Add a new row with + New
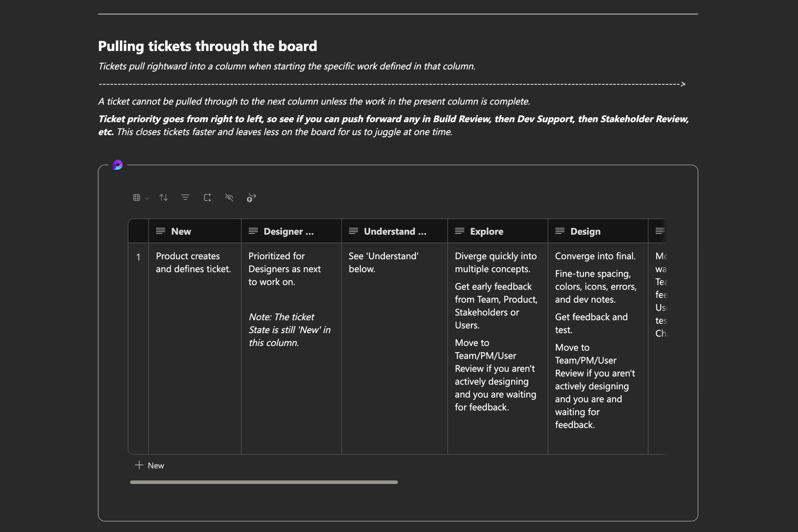Viewport: 798px width, 532px height. coord(150,465)
